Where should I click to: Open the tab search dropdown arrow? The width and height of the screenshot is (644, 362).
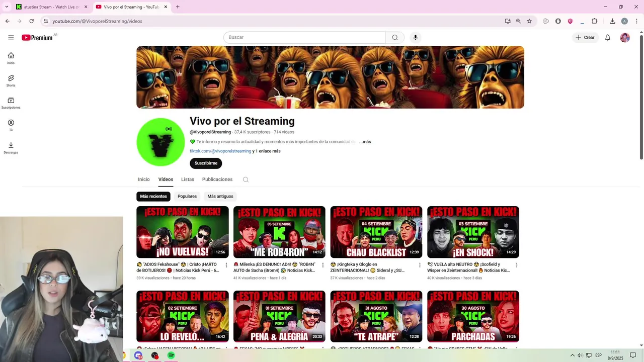[7, 7]
